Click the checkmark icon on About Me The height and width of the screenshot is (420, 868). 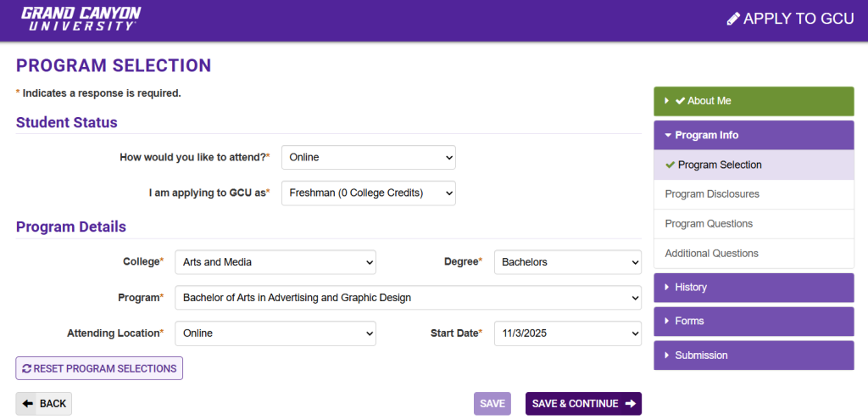point(680,101)
